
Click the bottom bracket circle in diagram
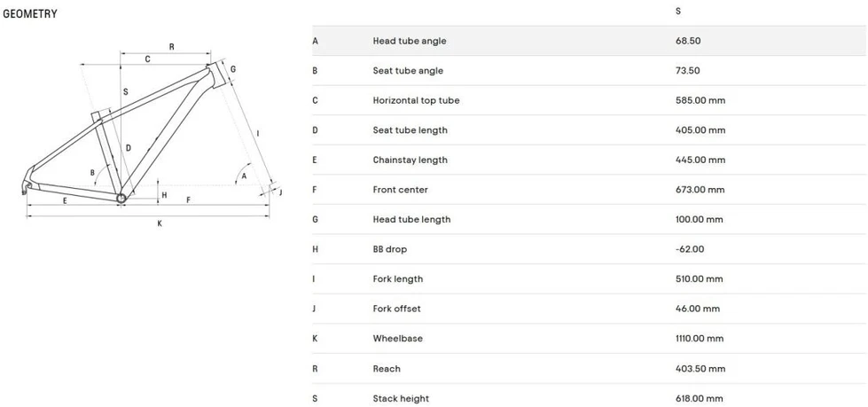[121, 198]
